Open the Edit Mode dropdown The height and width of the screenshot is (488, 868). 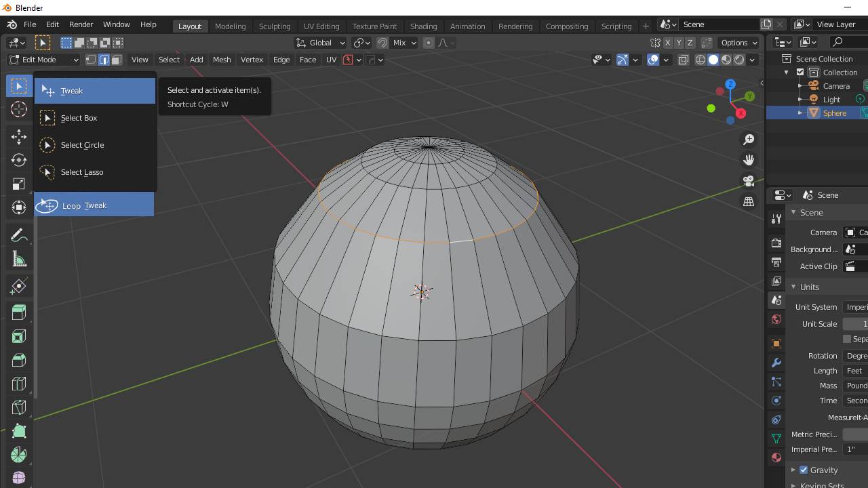(x=44, y=60)
